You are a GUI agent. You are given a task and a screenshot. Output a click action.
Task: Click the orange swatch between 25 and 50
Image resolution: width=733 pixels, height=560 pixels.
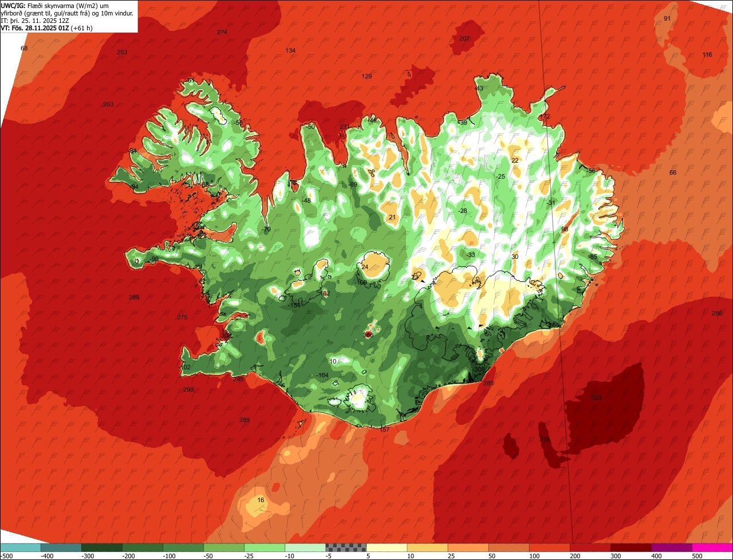click(468, 547)
